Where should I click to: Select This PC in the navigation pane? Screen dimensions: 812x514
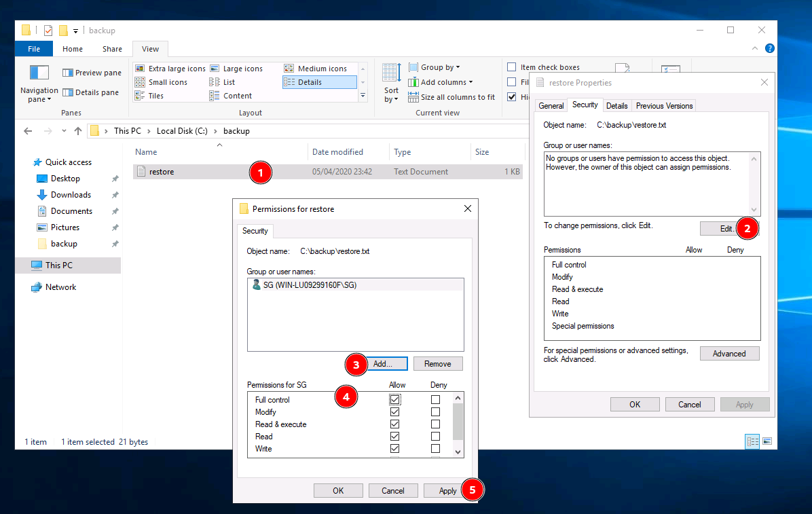(x=59, y=265)
